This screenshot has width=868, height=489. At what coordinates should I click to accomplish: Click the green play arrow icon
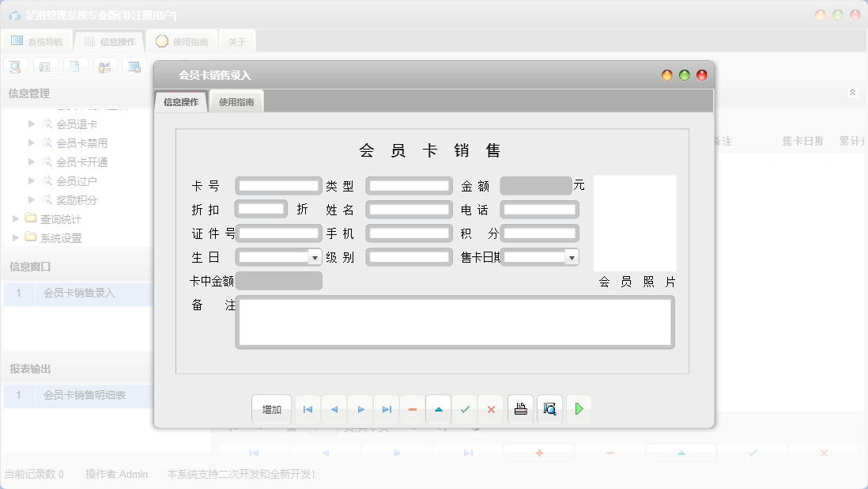579,409
